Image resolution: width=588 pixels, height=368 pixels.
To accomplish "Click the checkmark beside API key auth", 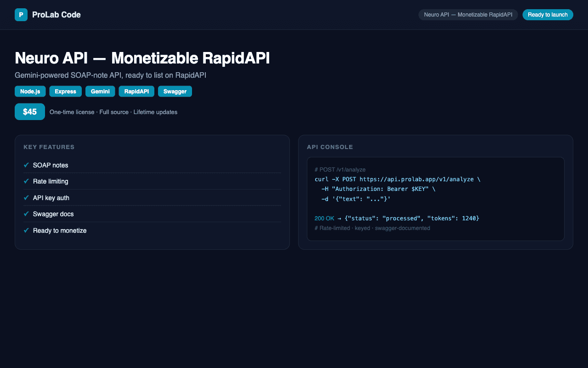I will click(26, 198).
